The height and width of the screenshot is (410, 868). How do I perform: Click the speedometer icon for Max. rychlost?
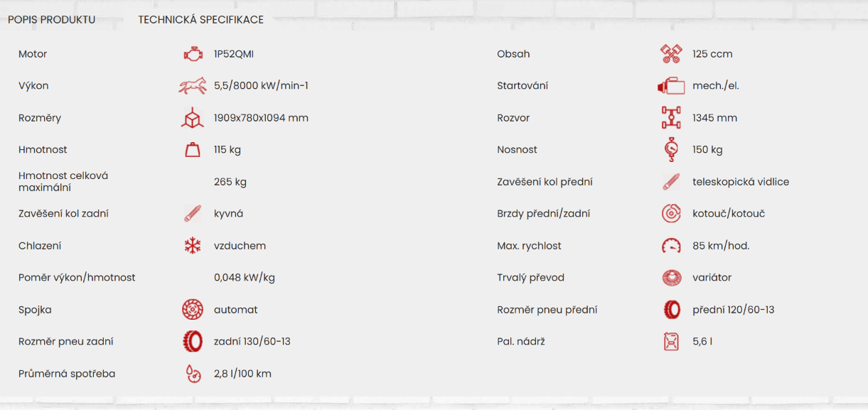(671, 246)
